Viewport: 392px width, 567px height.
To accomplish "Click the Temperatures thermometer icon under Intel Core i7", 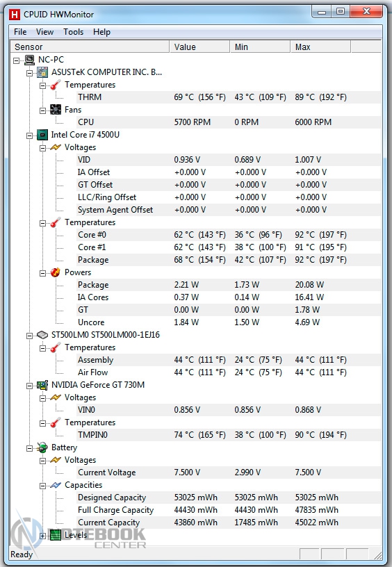I will point(56,222).
